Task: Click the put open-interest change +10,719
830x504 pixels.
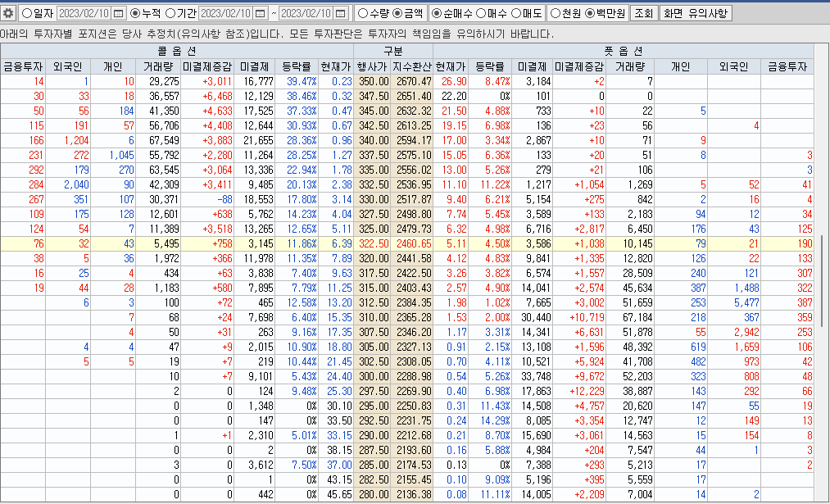Action: [579, 317]
